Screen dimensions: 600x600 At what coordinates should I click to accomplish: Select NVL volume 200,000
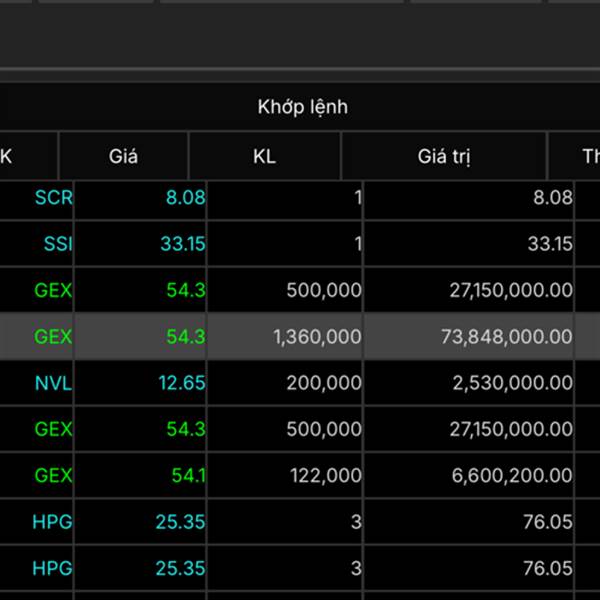tap(323, 382)
